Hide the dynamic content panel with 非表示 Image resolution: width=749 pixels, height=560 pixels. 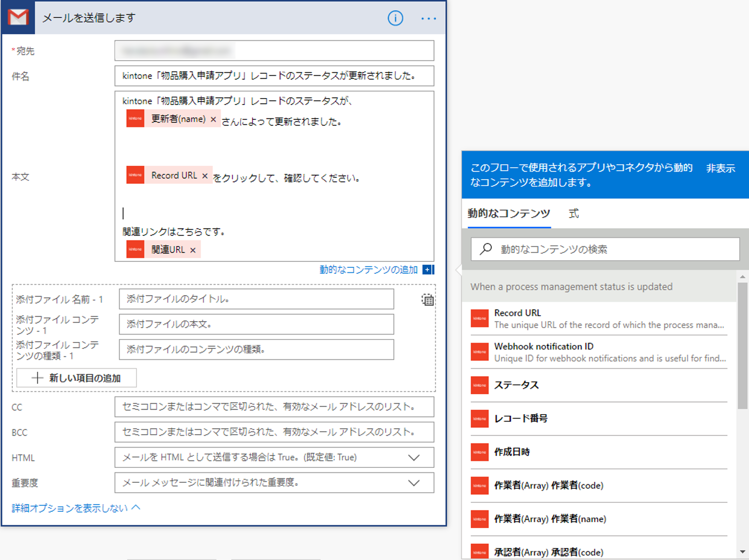click(x=720, y=168)
